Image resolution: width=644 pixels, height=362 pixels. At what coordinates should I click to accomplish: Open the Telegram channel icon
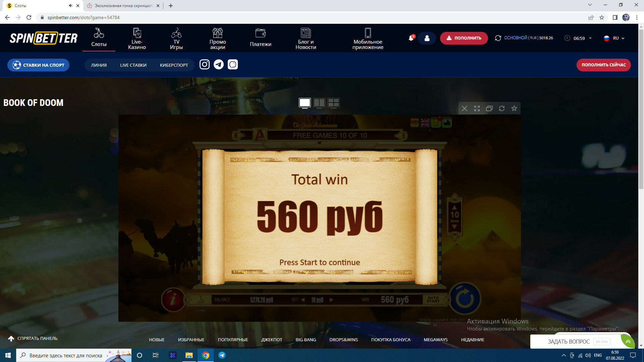(x=219, y=64)
